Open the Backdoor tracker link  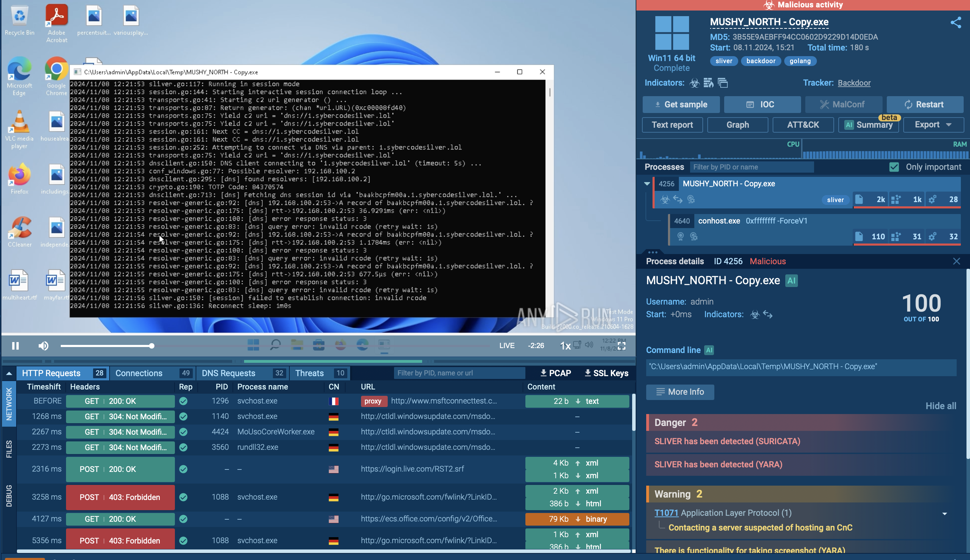854,83
